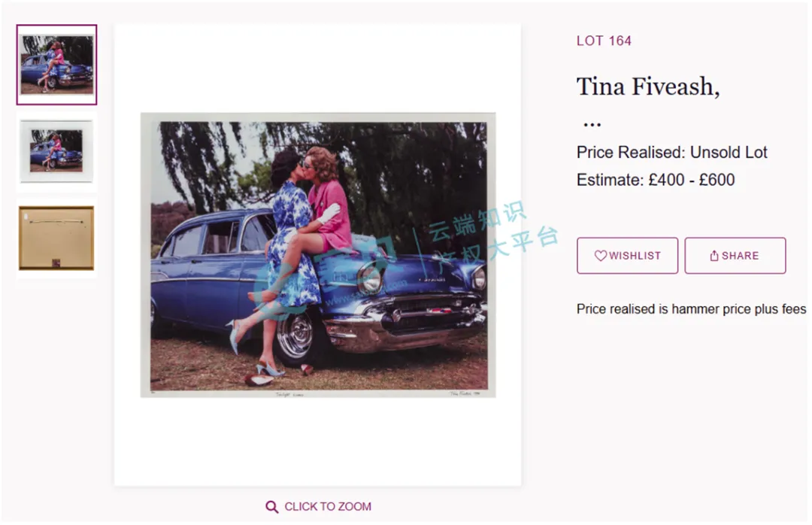Click the share arrow icon
The image size is (812, 525).
click(714, 256)
